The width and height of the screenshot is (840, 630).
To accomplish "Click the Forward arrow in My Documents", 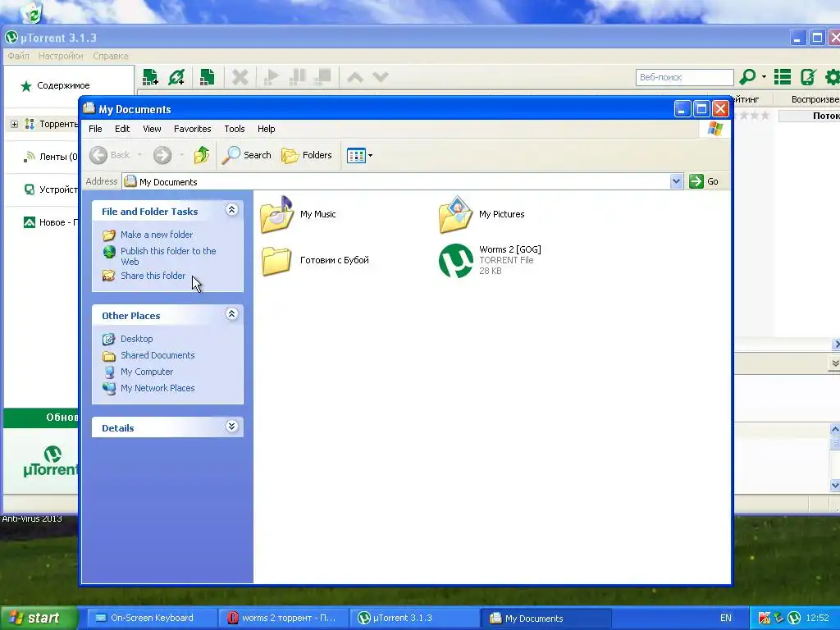I will (x=162, y=155).
